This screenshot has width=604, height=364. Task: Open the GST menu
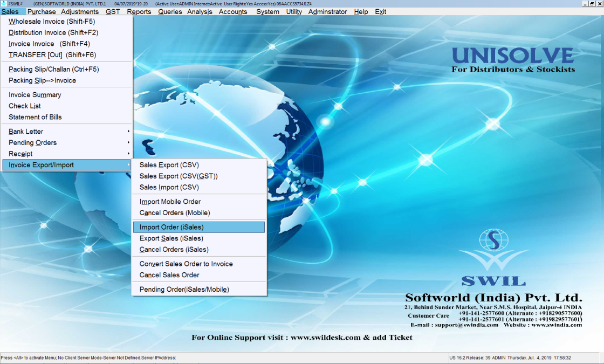point(113,11)
